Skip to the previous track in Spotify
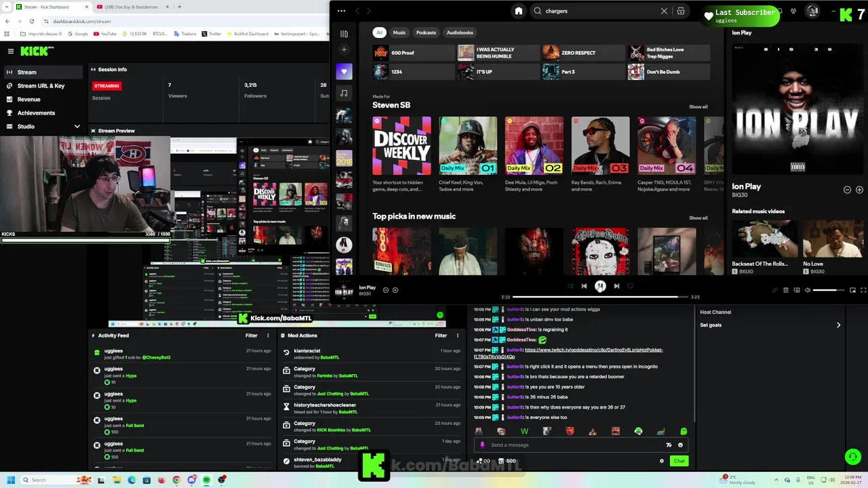Viewport: 868px width, 488px height. [584, 286]
